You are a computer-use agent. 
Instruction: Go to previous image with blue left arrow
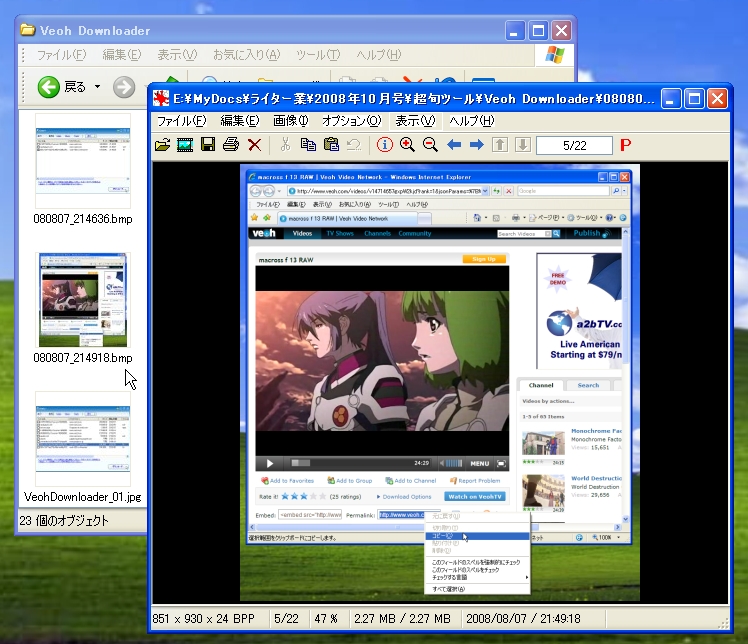point(454,145)
